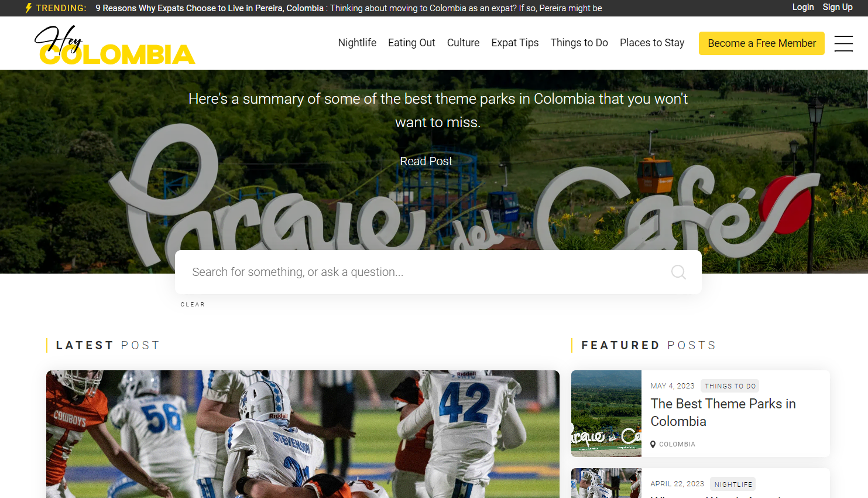The width and height of the screenshot is (868, 498).
Task: Go to the Expat Tips section
Action: pos(515,43)
